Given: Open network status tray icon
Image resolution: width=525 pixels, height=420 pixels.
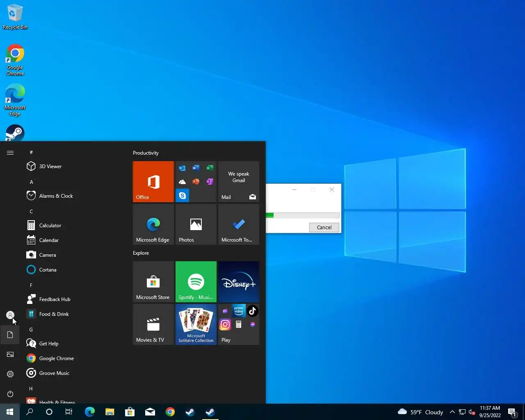Looking at the screenshot, I should tap(462, 412).
